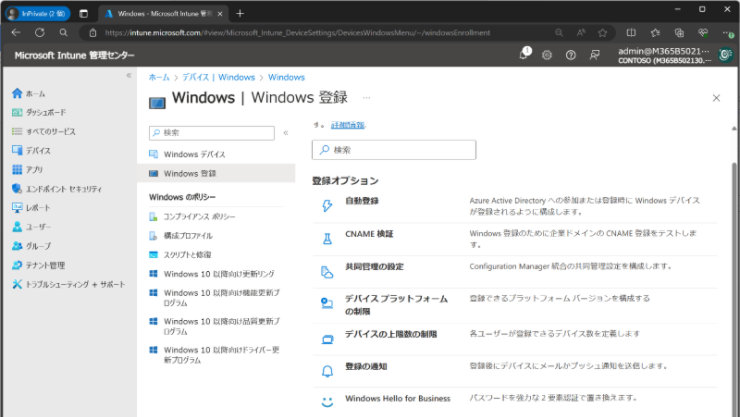Viewport: 740px width, 417px height.
Task: Click the menu panel 検索 field
Action: click(x=212, y=133)
